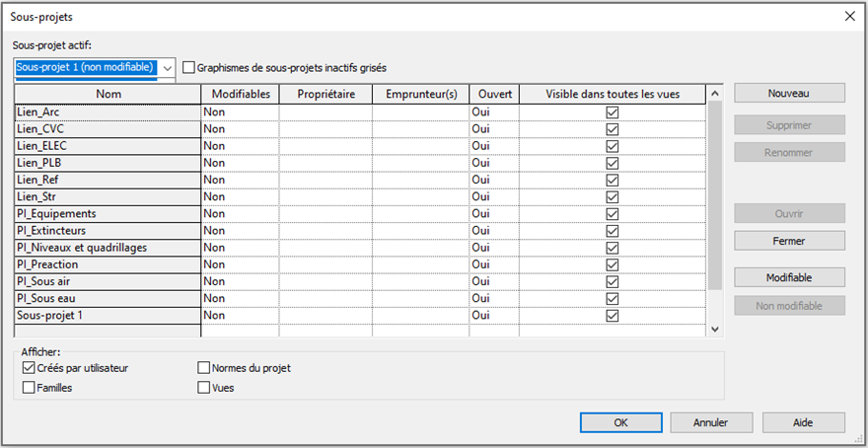Screen dimensions: 868x448
Task: Uncheck the Créés par utilisateur checkbox
Action: point(29,368)
